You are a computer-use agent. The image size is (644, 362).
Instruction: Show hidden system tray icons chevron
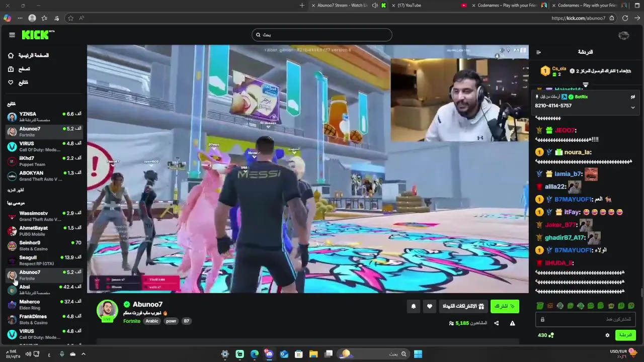84,354
